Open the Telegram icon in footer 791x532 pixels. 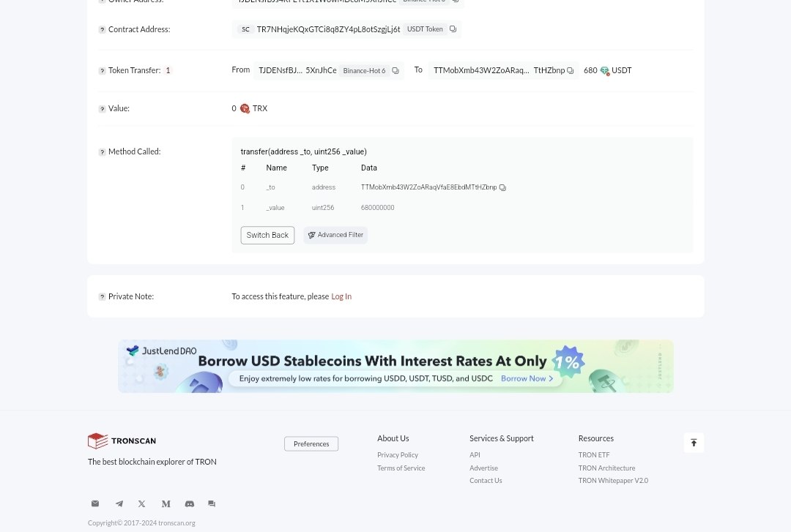[x=119, y=503]
